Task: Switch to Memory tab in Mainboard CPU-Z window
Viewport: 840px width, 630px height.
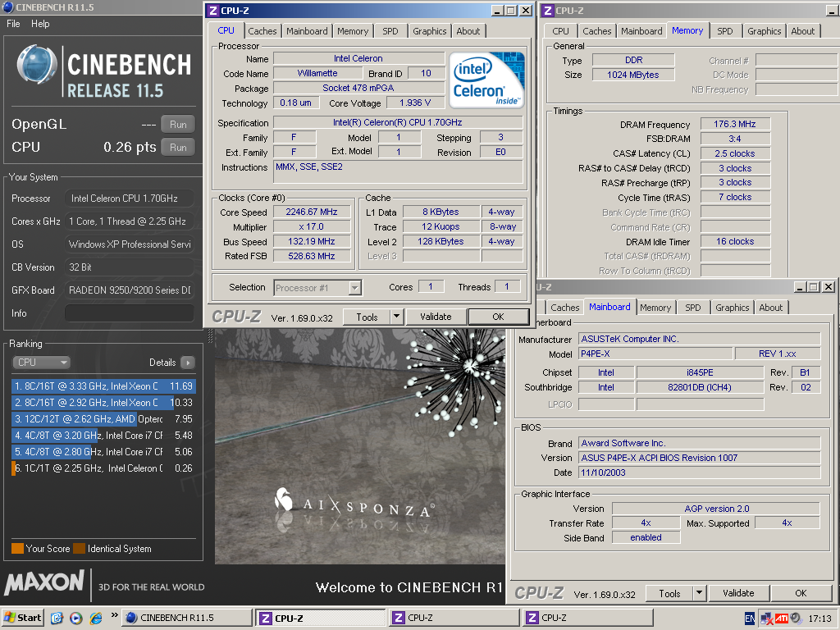Action: [x=655, y=308]
